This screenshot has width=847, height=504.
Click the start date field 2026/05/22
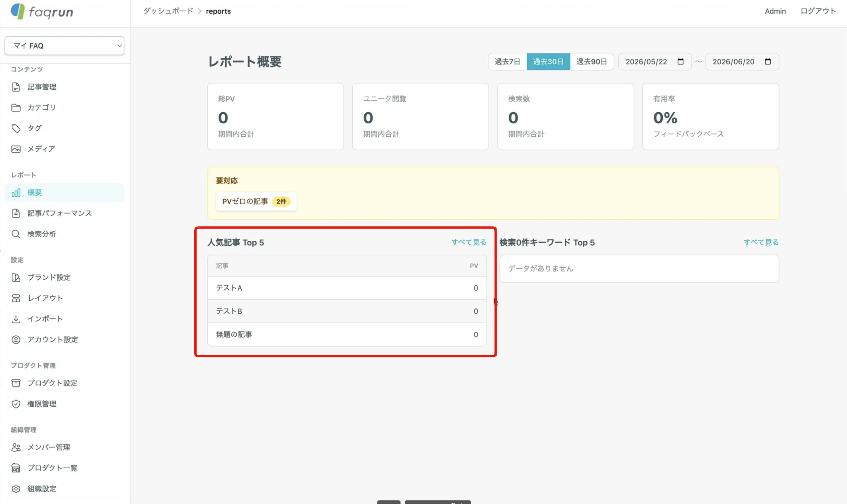655,61
